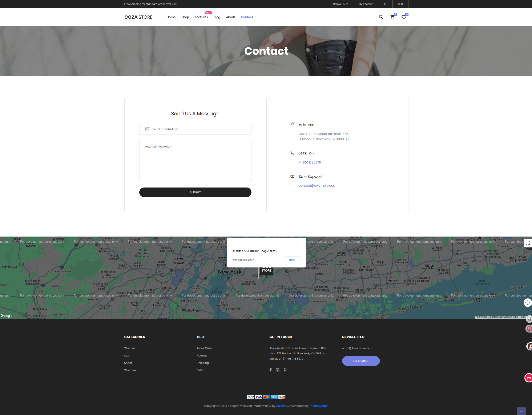Visit the Instagram icon in footer
The height and width of the screenshot is (415, 532).
[278, 370]
